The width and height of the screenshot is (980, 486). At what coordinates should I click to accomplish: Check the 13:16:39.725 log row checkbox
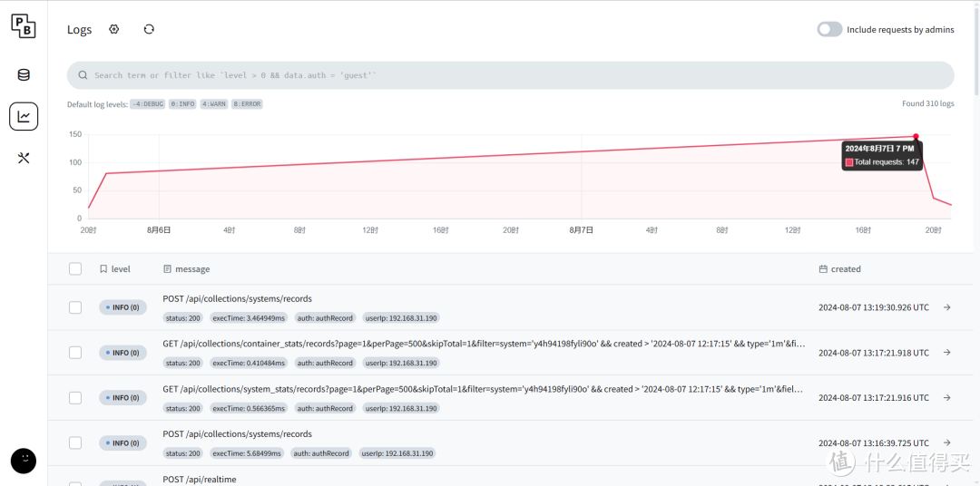pyautogui.click(x=75, y=442)
